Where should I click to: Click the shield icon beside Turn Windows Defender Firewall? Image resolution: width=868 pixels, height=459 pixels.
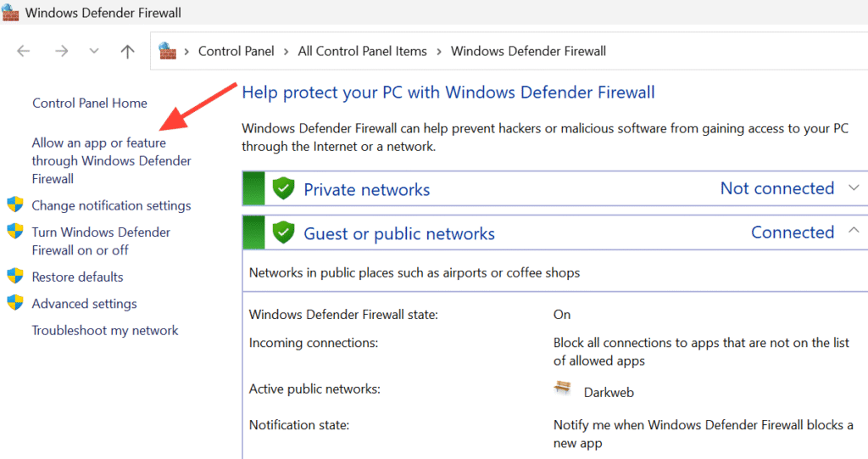14,232
